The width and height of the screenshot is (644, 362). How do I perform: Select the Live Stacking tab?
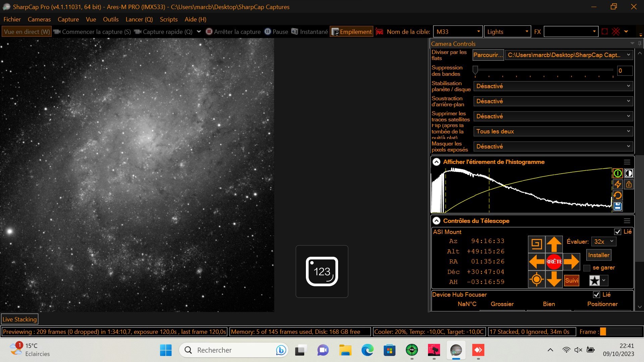[19, 319]
